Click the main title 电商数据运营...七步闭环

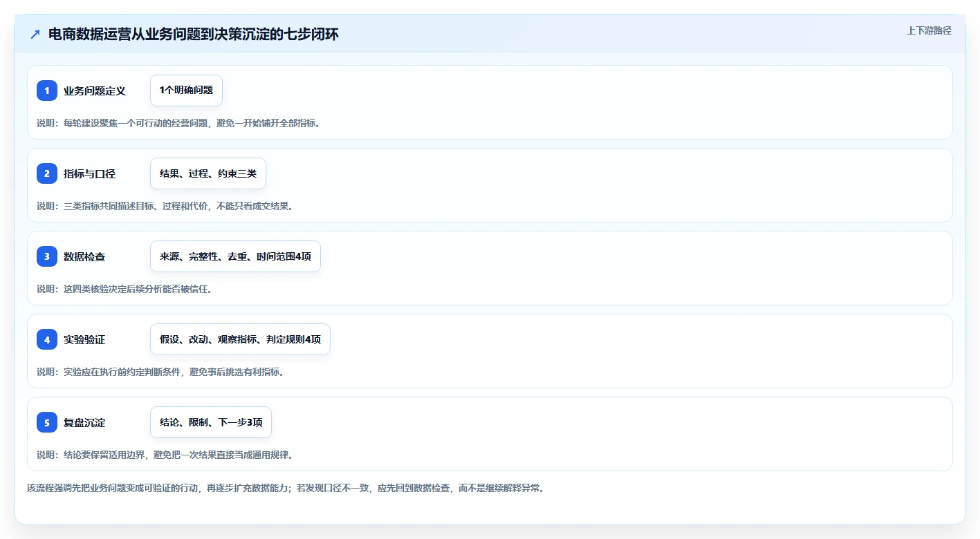(x=194, y=34)
